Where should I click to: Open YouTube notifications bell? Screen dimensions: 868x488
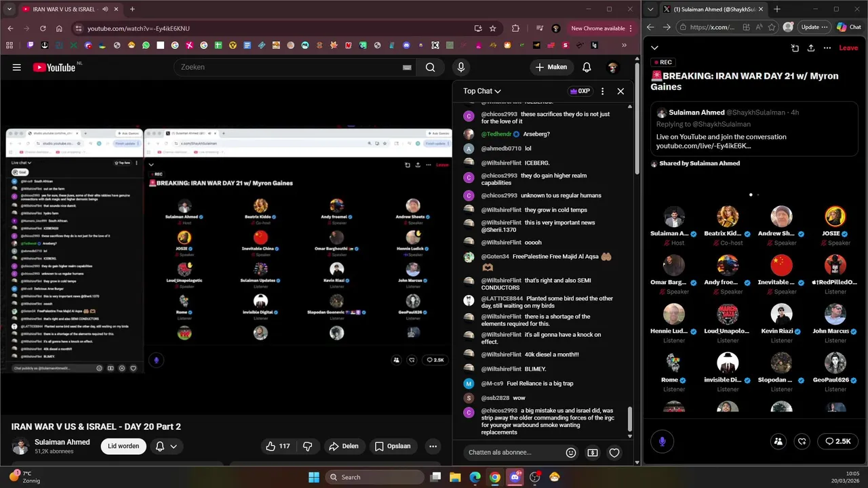coord(587,67)
